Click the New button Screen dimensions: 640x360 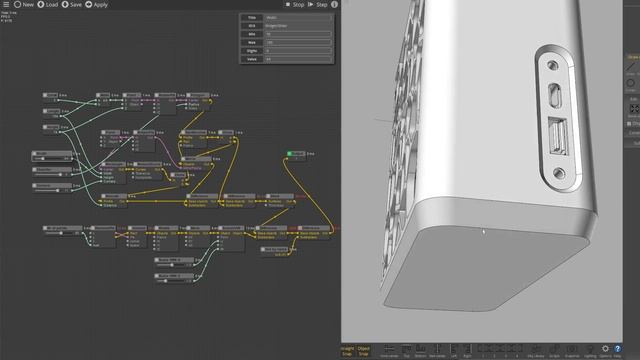[x=24, y=4]
